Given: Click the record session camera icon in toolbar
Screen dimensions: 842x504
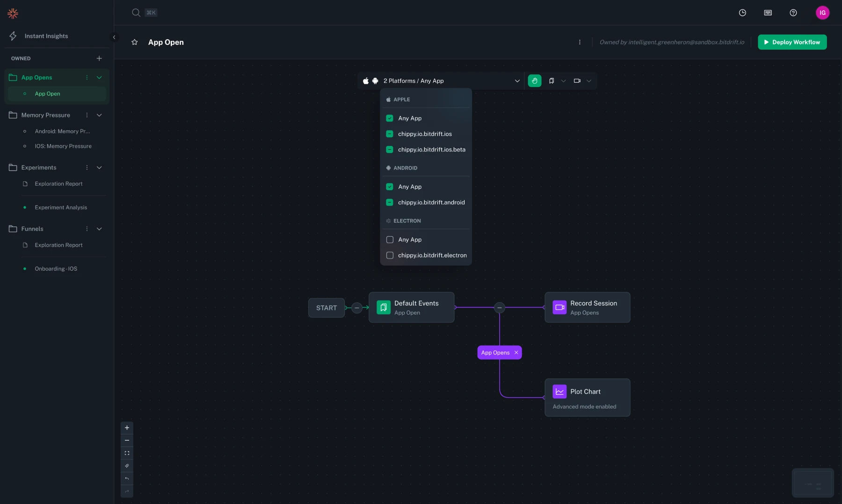Looking at the screenshot, I should coord(577,81).
